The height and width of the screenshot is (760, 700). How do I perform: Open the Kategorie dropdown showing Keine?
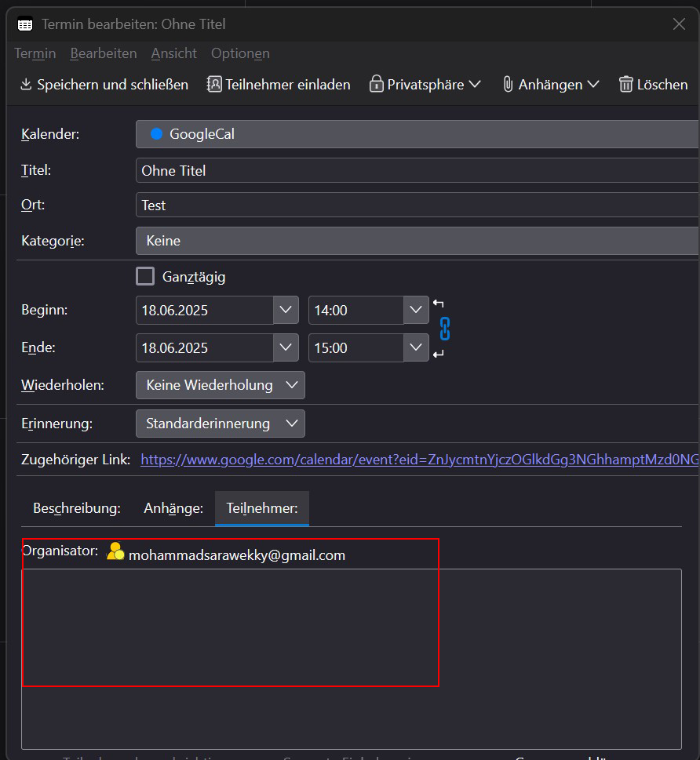point(417,241)
